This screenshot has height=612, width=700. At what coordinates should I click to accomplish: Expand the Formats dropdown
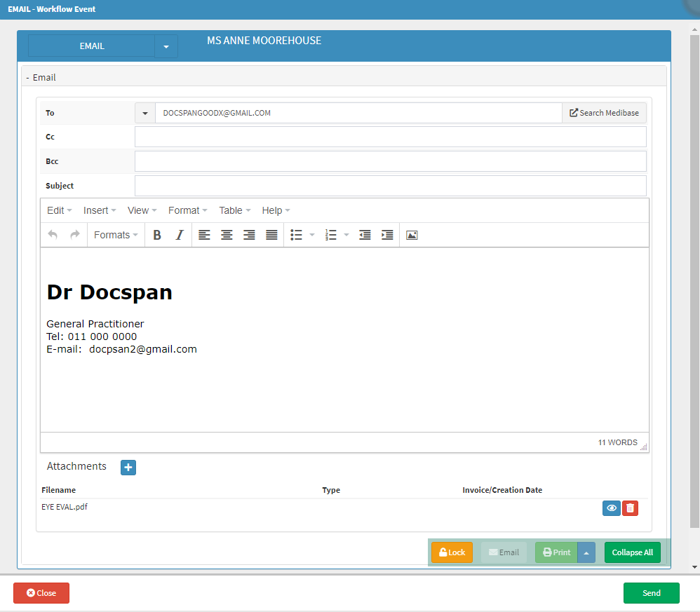coord(116,236)
